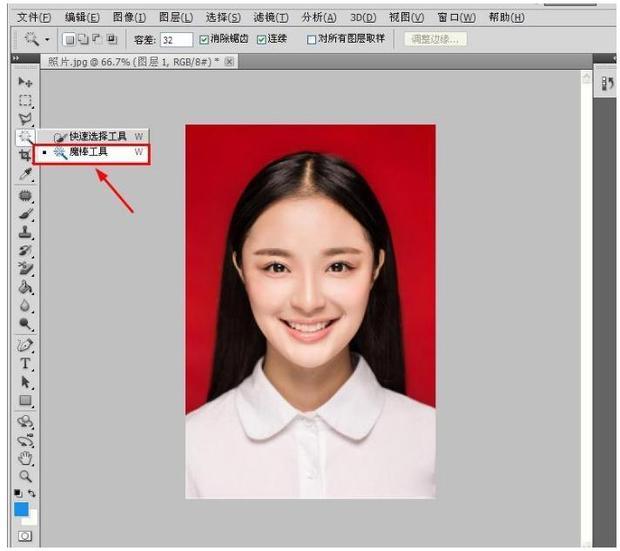620x551 pixels.
Task: Toggle the 消除锯齿 anti-alias checkbox
Action: 205,39
